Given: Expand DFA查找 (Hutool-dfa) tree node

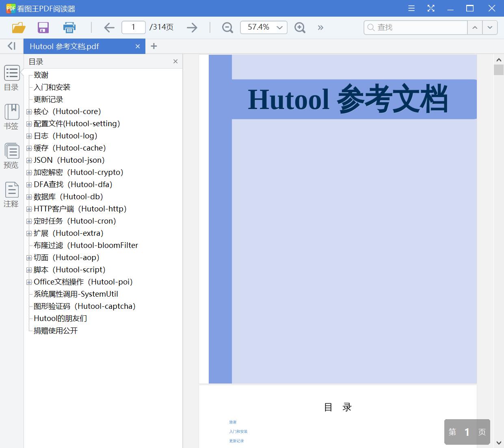Looking at the screenshot, I should pos(29,185).
